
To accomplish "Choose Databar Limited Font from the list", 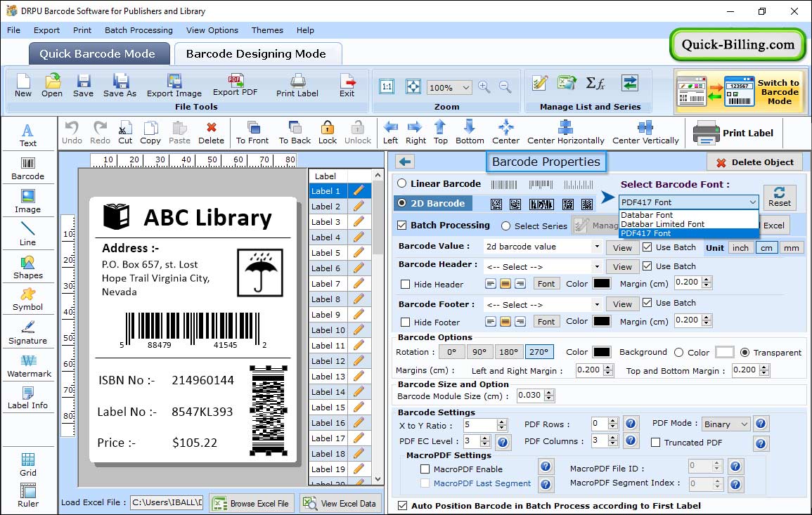I will (x=662, y=224).
